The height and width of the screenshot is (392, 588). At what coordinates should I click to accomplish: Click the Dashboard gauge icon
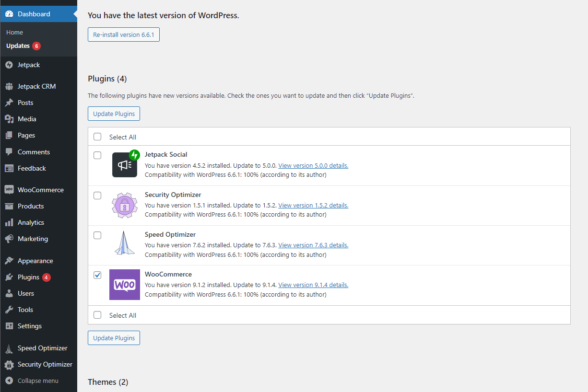point(9,14)
